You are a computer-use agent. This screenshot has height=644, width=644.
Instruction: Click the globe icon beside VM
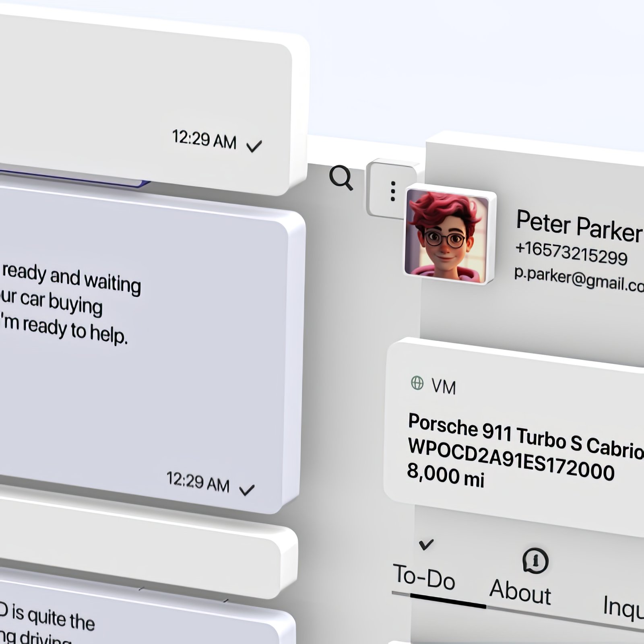click(x=417, y=383)
